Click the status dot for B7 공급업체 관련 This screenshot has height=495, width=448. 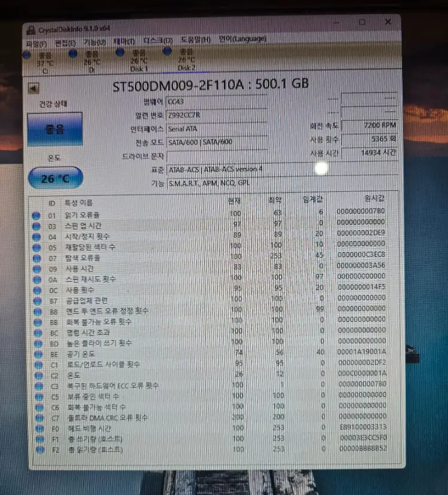pyautogui.click(x=38, y=301)
